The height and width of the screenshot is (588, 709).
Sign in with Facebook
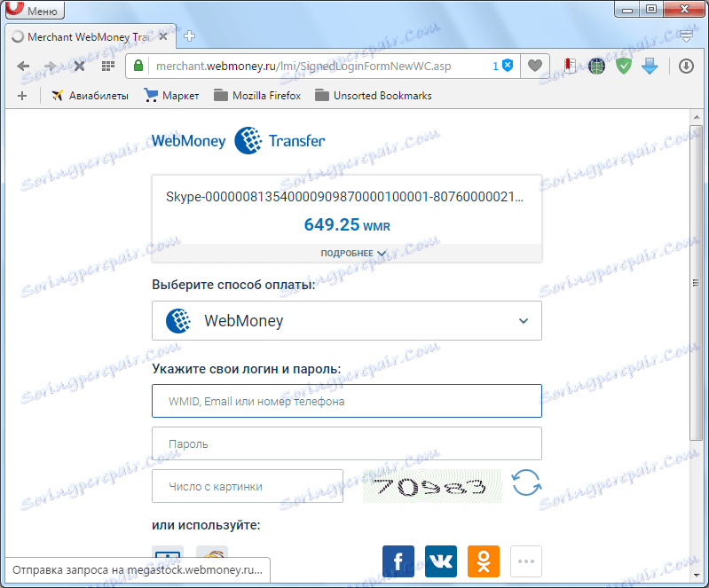click(398, 561)
